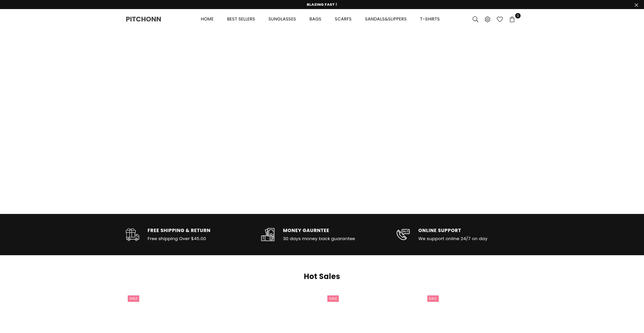Image resolution: width=644 pixels, height=333 pixels.
Task: Click the leftmost SALE badge
Action: click(x=133, y=298)
